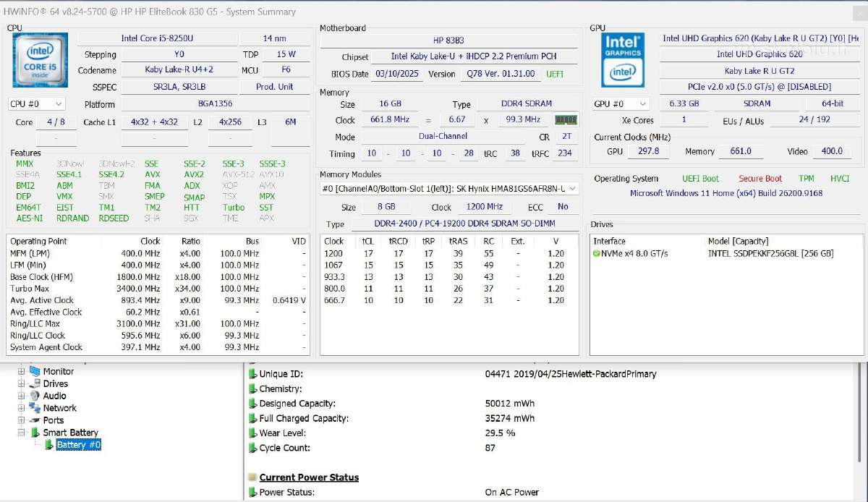Click the green icon beside Full Charged Capacity
868x502 pixels.
pyautogui.click(x=252, y=418)
